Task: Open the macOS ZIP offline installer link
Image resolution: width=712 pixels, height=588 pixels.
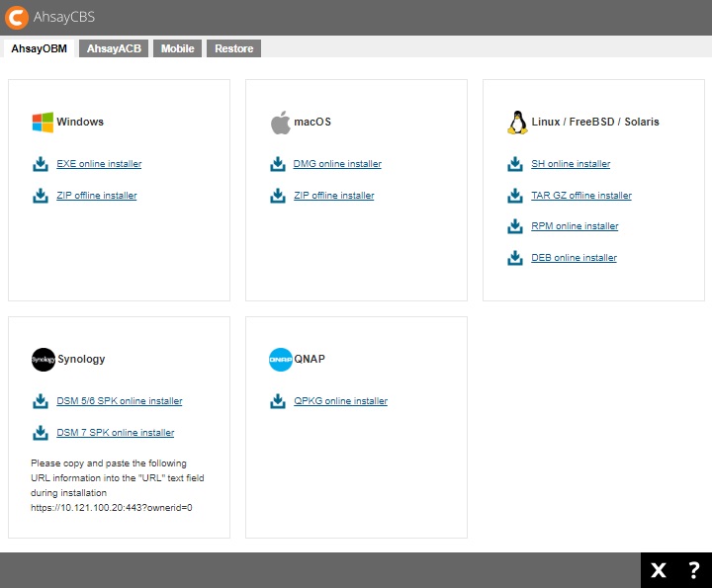Action: [334, 196]
